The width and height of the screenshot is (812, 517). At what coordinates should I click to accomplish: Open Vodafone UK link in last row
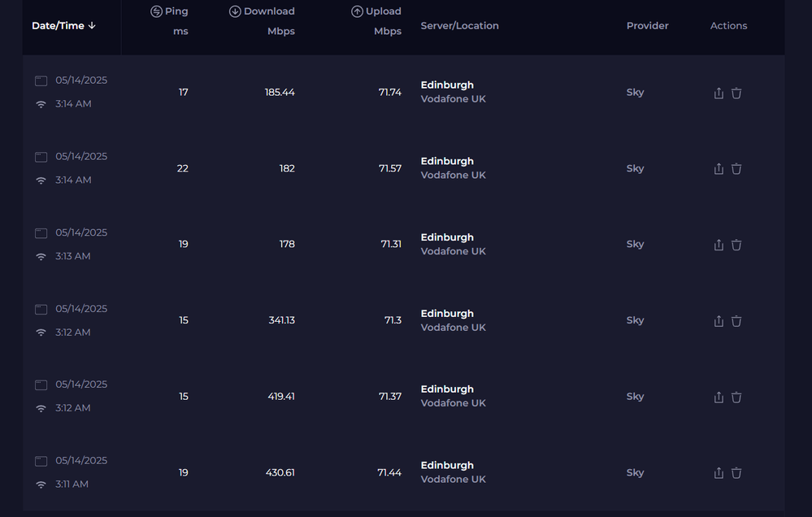pyautogui.click(x=453, y=480)
